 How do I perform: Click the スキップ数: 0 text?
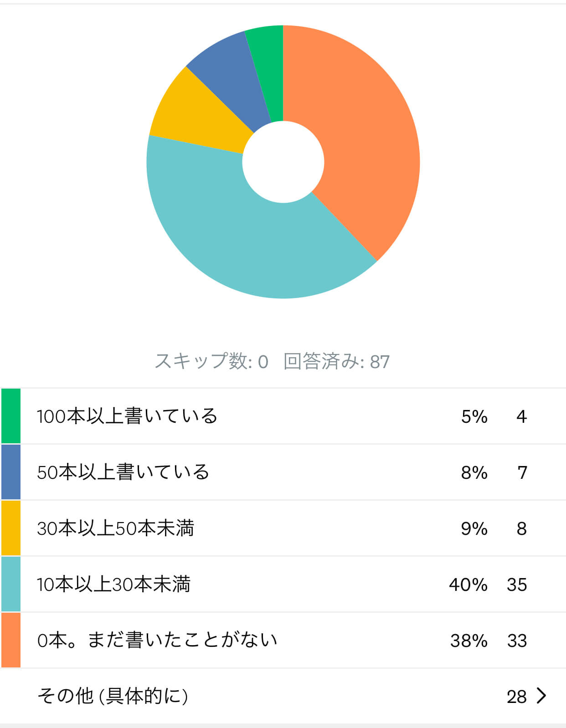211,361
